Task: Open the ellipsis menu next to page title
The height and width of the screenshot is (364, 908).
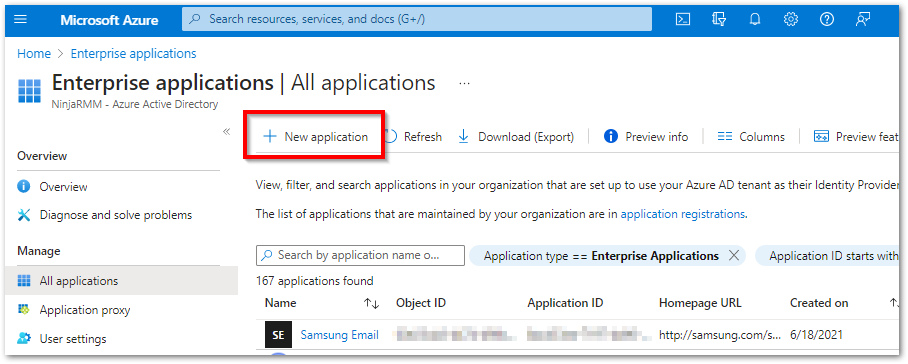Action: (464, 83)
